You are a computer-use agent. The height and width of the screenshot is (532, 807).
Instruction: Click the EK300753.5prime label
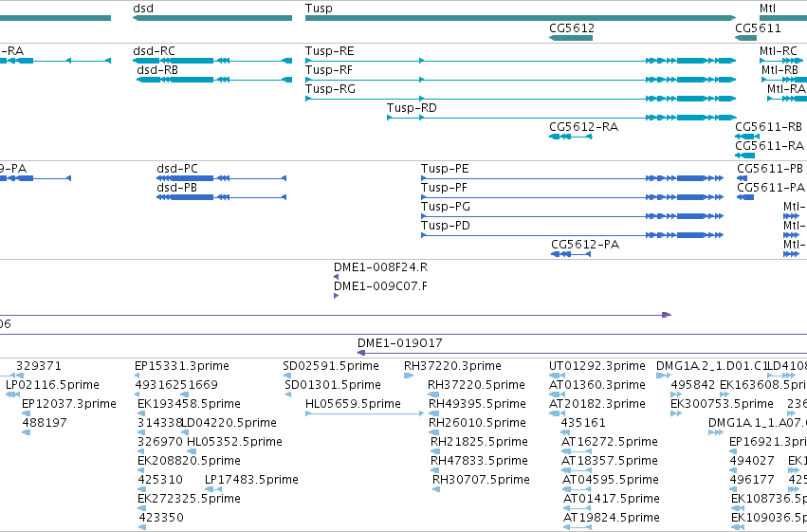pyautogui.click(x=722, y=404)
